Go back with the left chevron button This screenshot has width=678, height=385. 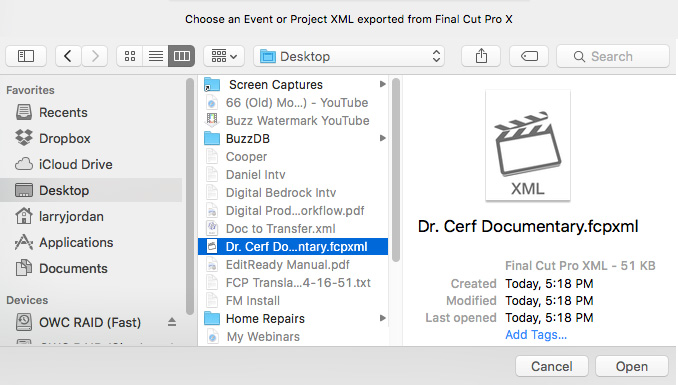[68, 56]
